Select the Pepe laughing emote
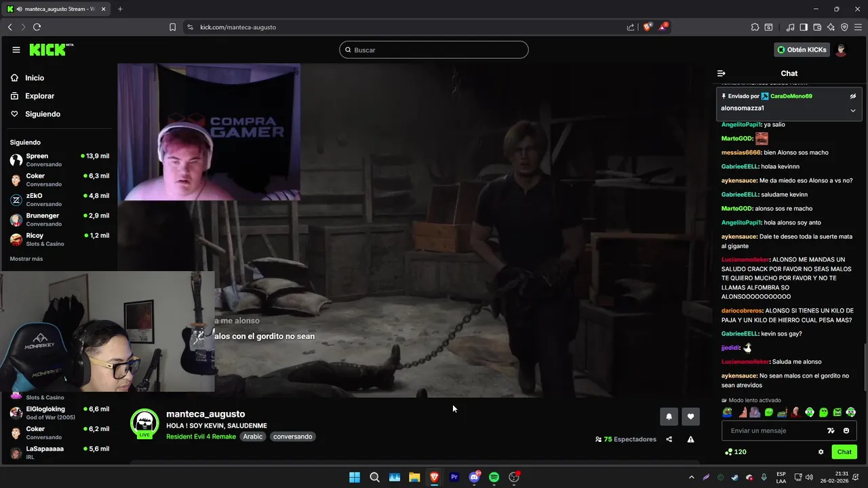The image size is (868, 488). click(728, 412)
